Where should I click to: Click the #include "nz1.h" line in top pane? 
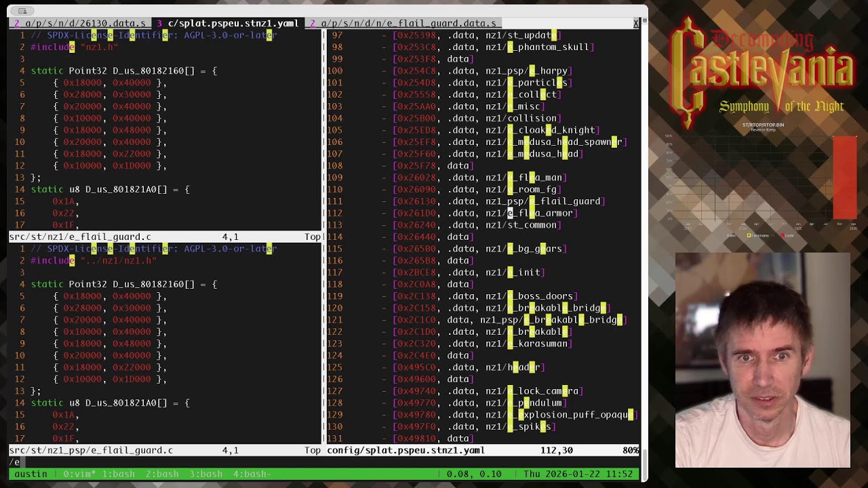(x=75, y=47)
